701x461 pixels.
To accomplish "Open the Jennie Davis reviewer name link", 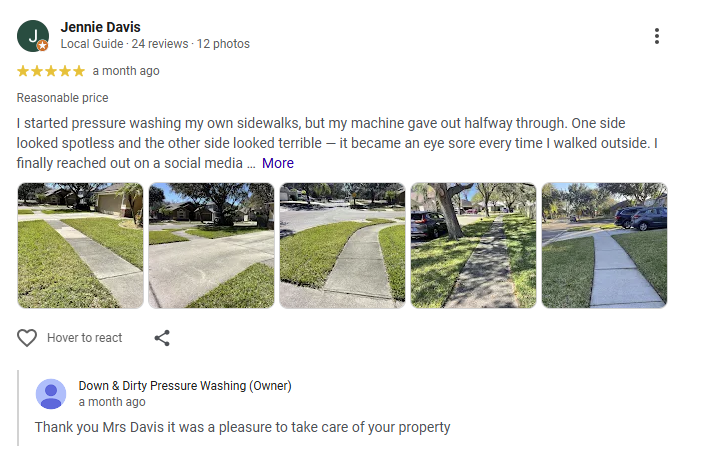I will click(100, 27).
